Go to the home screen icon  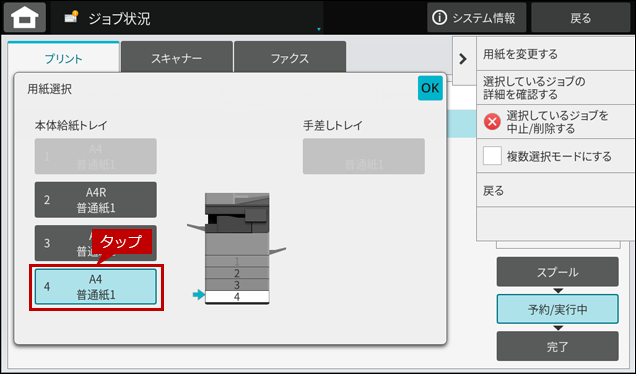tap(25, 17)
